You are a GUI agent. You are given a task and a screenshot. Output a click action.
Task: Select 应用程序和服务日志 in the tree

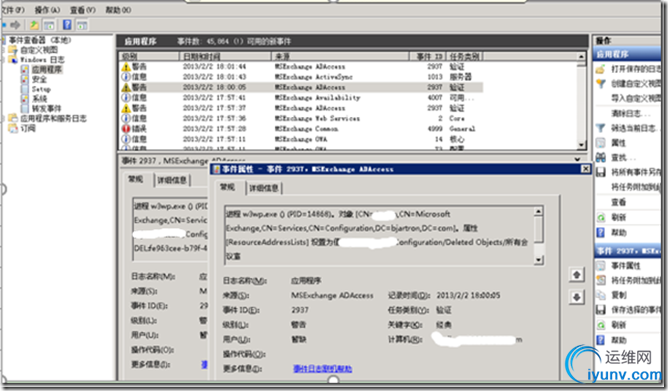(x=53, y=118)
